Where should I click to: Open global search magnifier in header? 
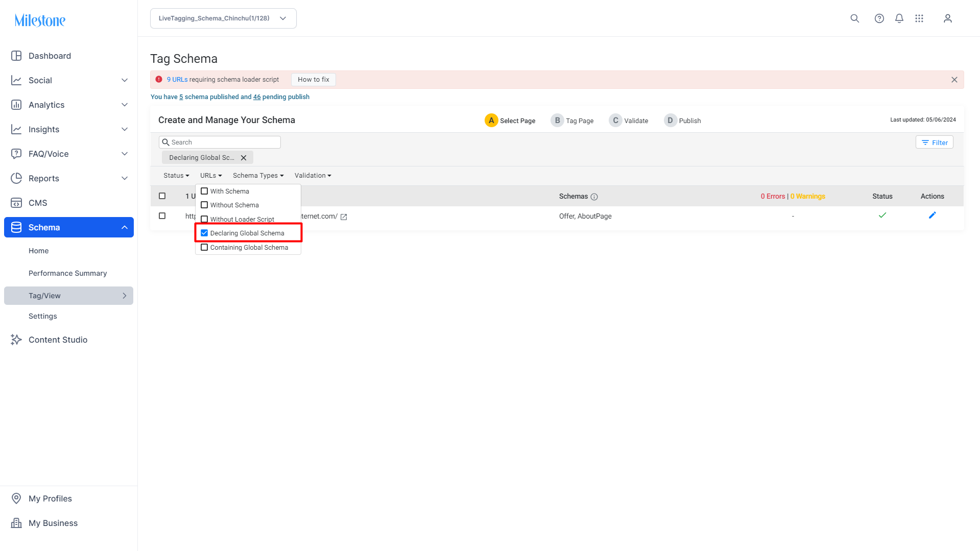tap(855, 18)
